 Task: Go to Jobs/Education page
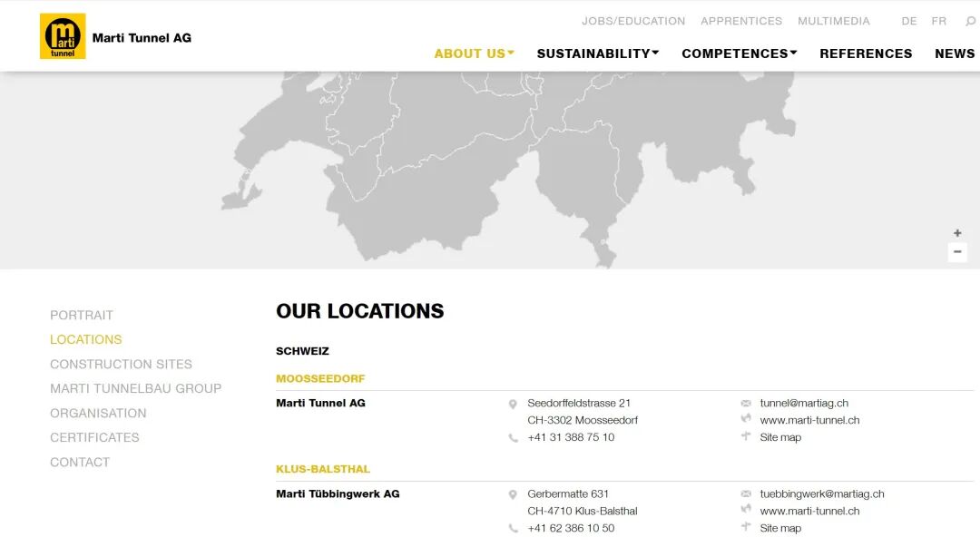pyautogui.click(x=633, y=21)
